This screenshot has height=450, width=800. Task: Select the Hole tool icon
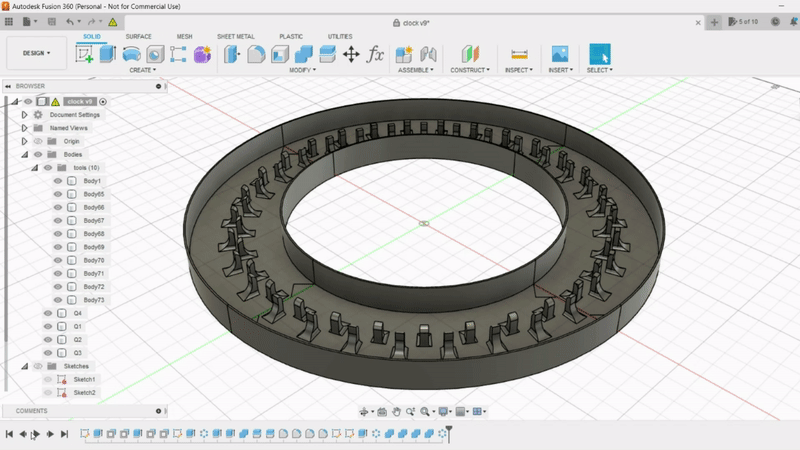155,54
